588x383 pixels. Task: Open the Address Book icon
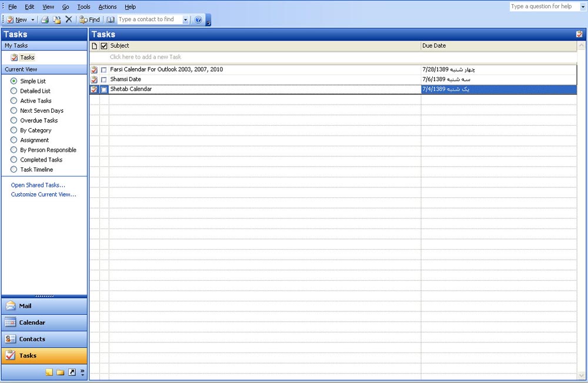[111, 19]
